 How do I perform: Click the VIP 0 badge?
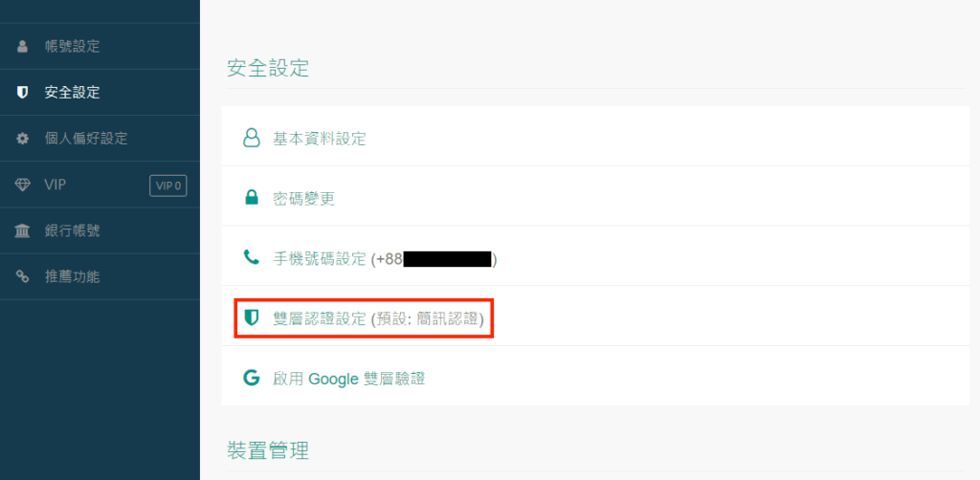click(167, 185)
